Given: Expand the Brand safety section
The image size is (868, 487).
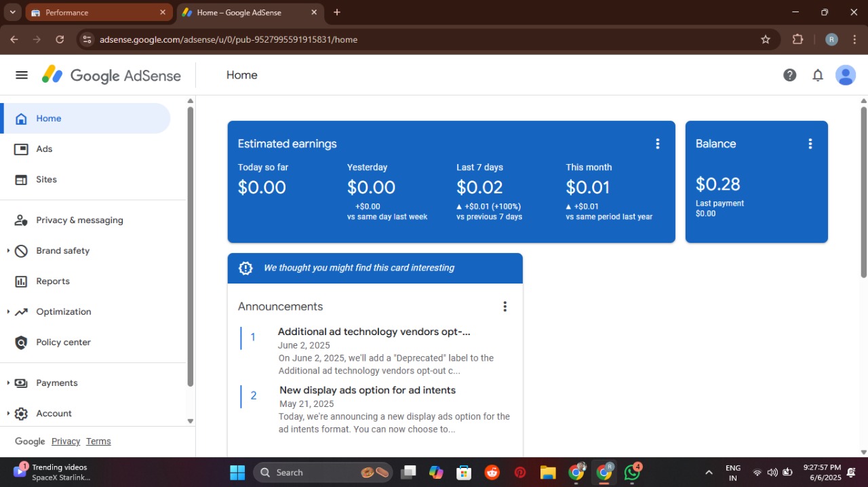Looking at the screenshot, I should [x=8, y=251].
